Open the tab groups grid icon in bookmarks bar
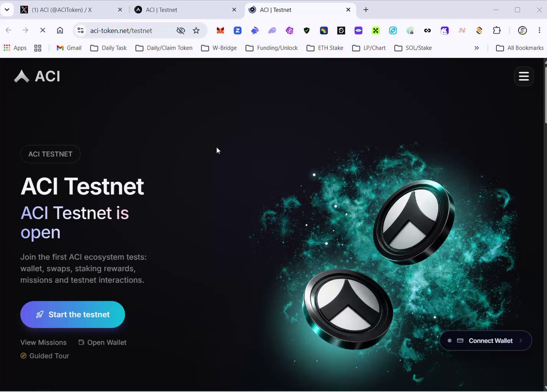 click(38, 48)
